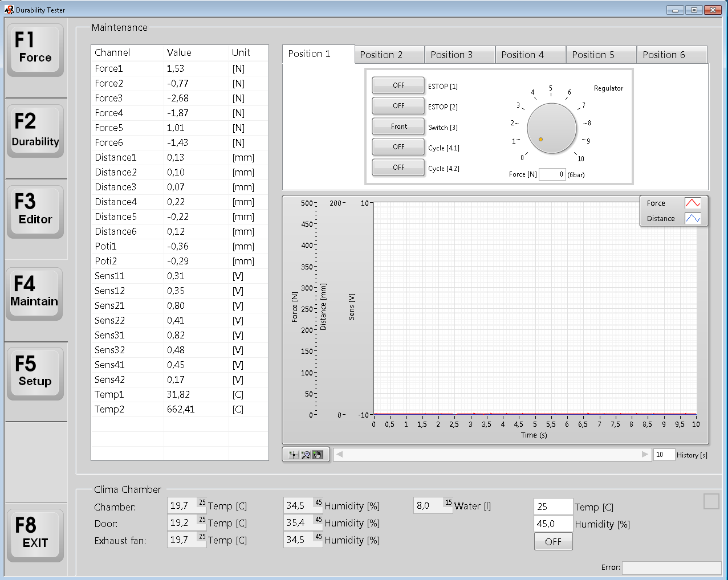Click the Humidity setpoint field showing 45,0

click(553, 524)
